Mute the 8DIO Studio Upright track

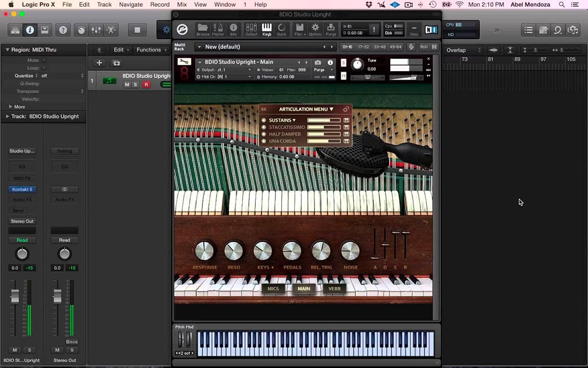tap(127, 85)
